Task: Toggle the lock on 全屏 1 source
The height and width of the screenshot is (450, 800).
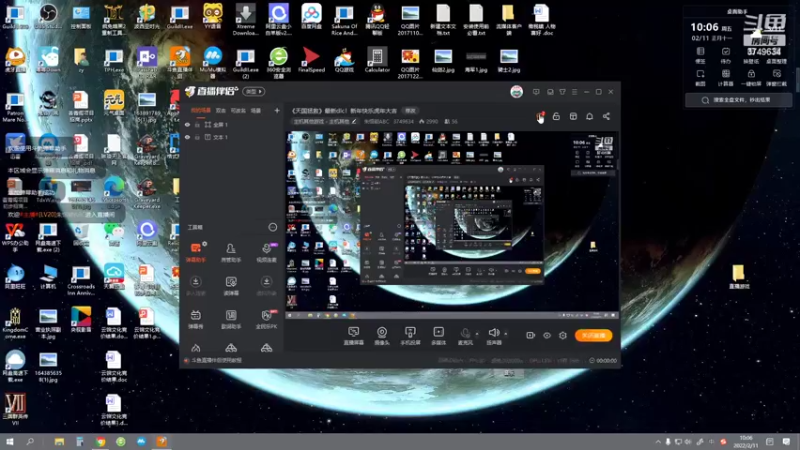Action: (197, 124)
